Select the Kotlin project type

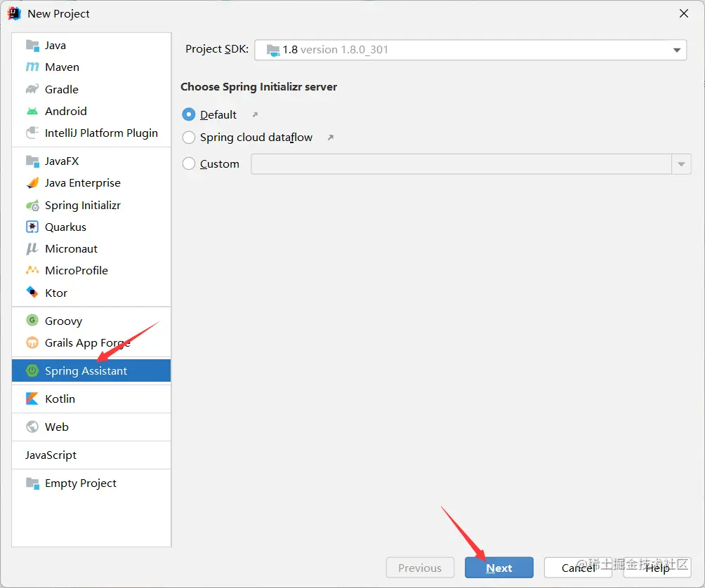click(91, 399)
